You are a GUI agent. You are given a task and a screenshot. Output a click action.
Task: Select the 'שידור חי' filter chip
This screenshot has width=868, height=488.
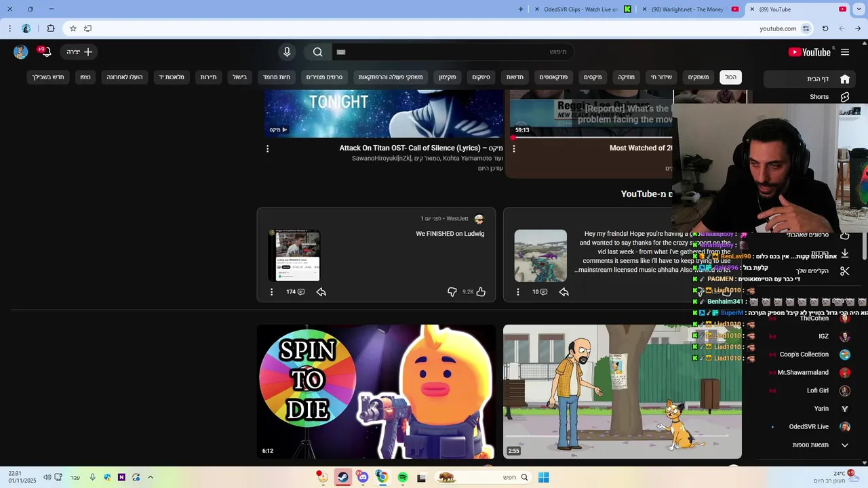click(661, 77)
